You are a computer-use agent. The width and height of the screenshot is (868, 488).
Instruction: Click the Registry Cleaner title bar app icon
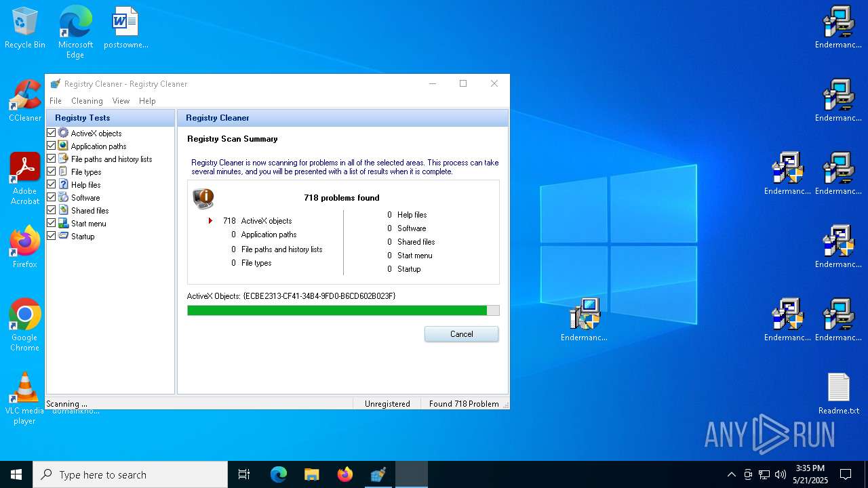click(56, 84)
